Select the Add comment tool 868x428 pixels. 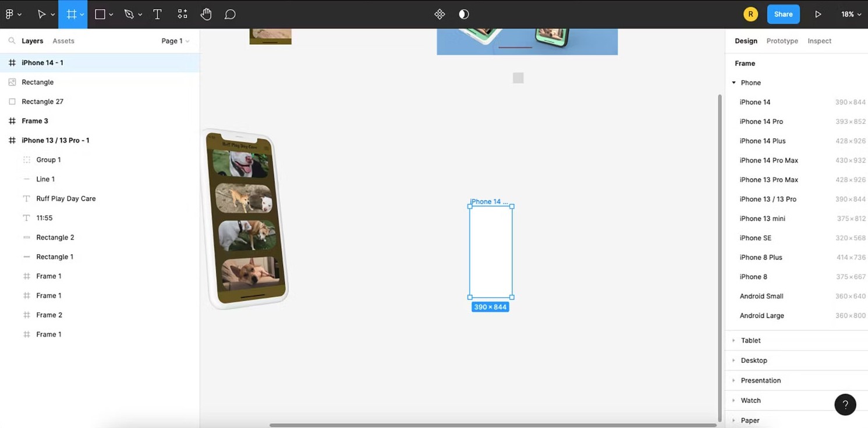coord(230,14)
